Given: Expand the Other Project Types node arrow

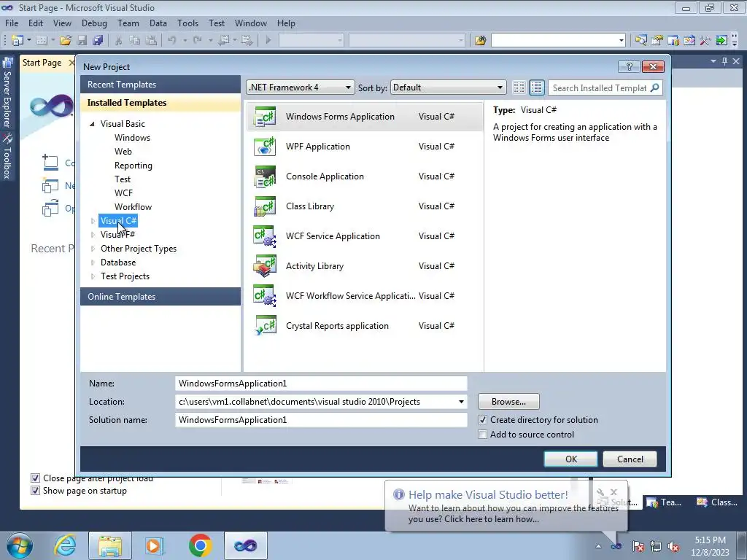Looking at the screenshot, I should pyautogui.click(x=93, y=249).
